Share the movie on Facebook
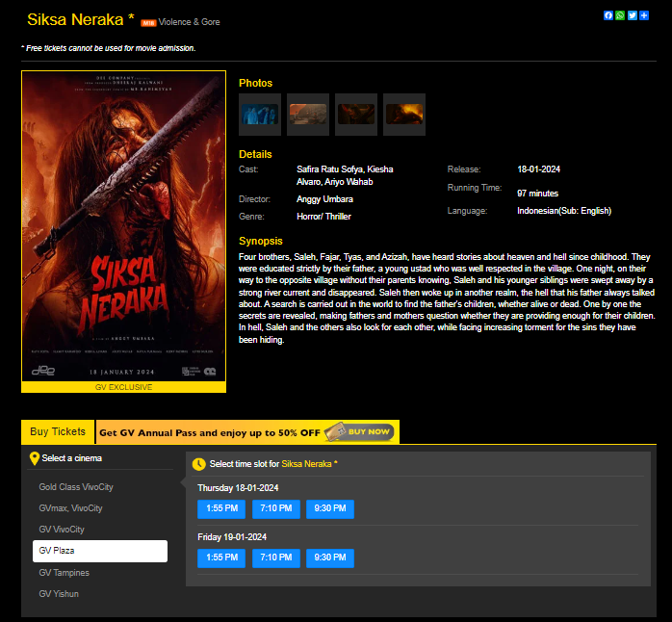 coord(608,15)
